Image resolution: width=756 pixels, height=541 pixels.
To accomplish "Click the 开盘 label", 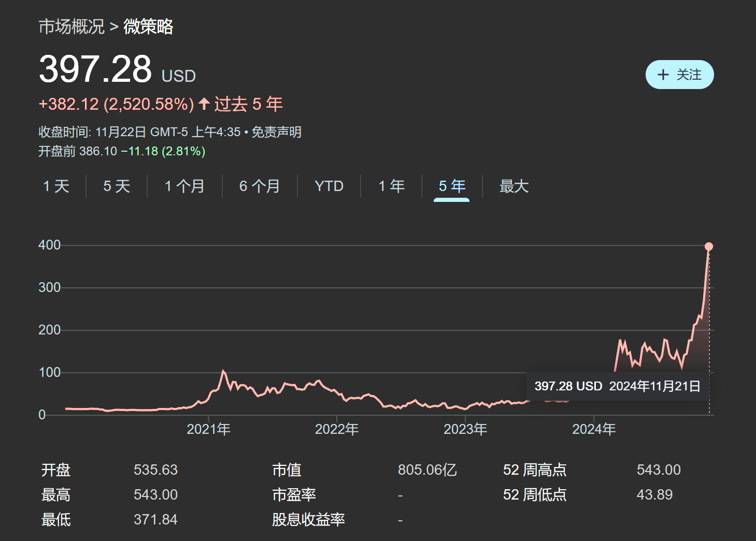I will point(56,470).
